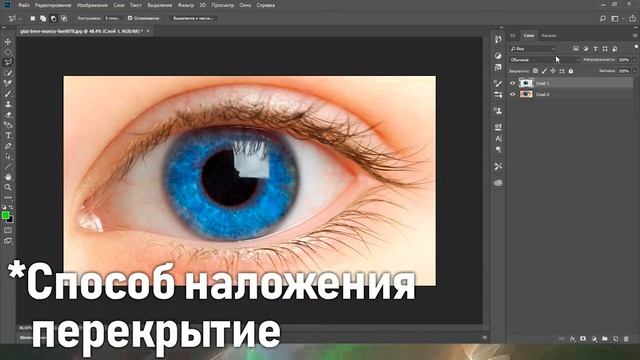Image resolution: width=640 pixels, height=360 pixels.
Task: Open the Фильтр menu
Action: [x=186, y=5]
